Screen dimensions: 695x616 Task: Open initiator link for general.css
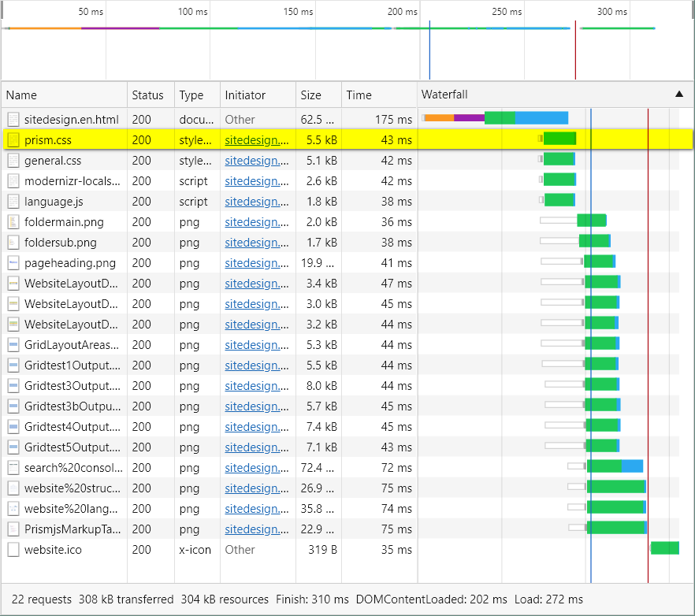point(257,161)
